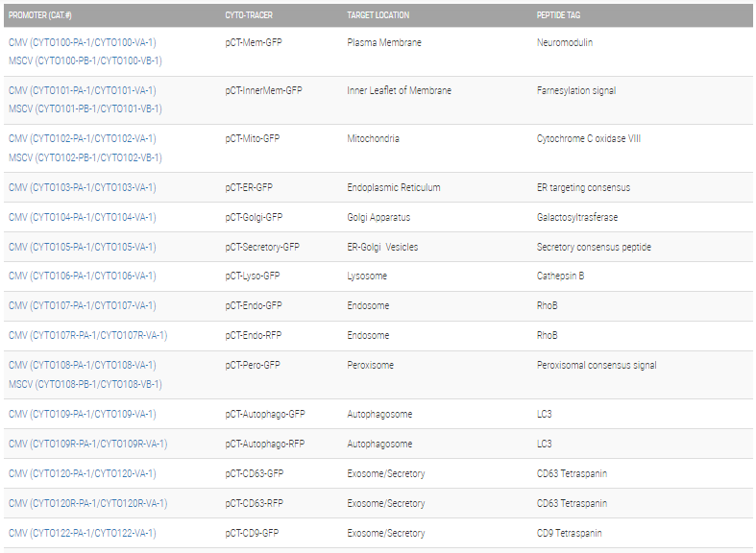
Task: Click the CMV CYTO120-PA-1 link
Action: [x=82, y=473]
